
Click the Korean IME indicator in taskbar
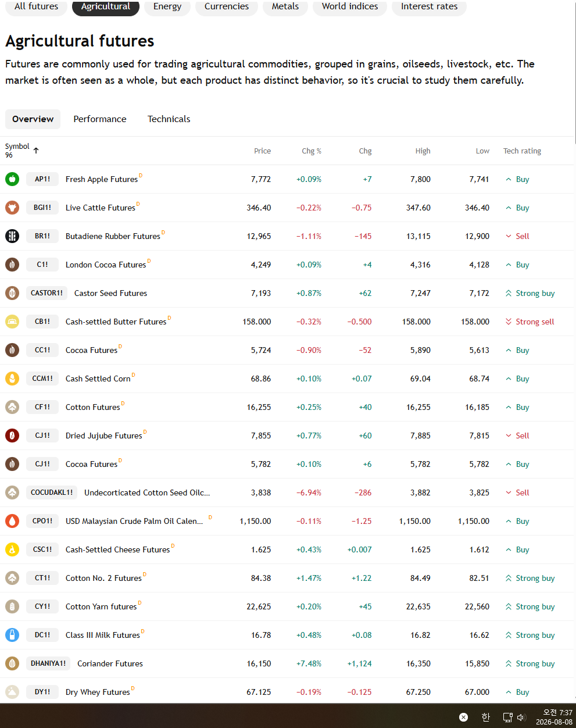point(486,717)
